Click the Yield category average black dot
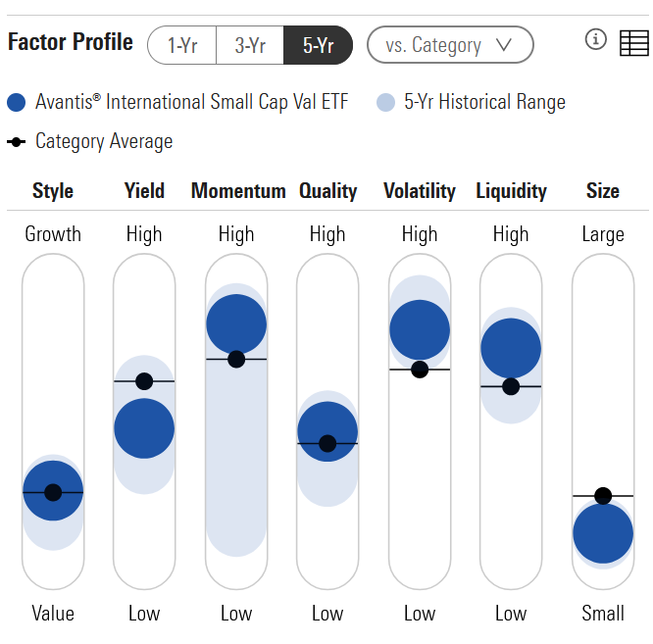 (144, 381)
